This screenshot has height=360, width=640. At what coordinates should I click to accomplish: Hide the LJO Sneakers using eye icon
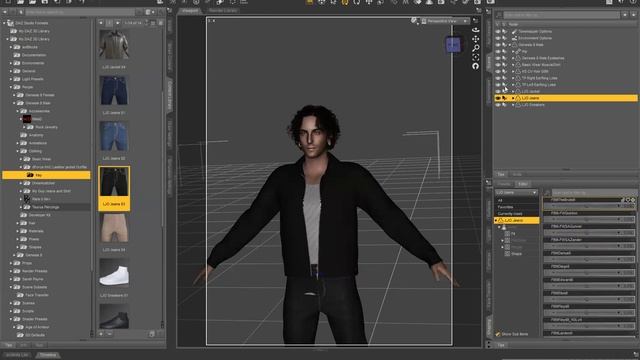tap(498, 105)
